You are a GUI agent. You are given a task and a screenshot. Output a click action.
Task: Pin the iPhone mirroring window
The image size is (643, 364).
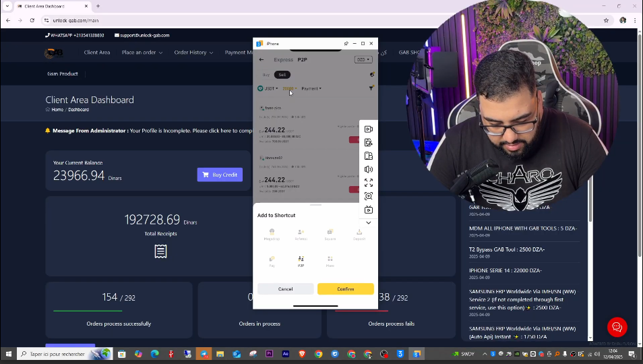346,43
